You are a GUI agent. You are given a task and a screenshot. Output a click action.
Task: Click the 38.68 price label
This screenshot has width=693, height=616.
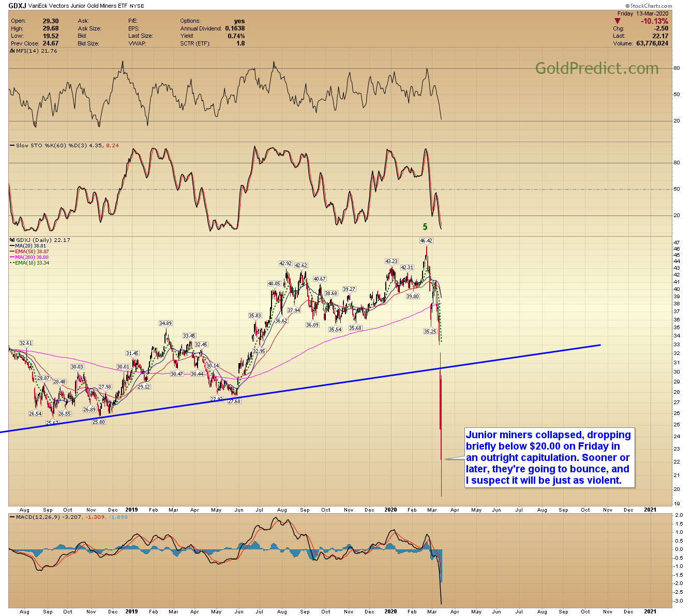331,294
